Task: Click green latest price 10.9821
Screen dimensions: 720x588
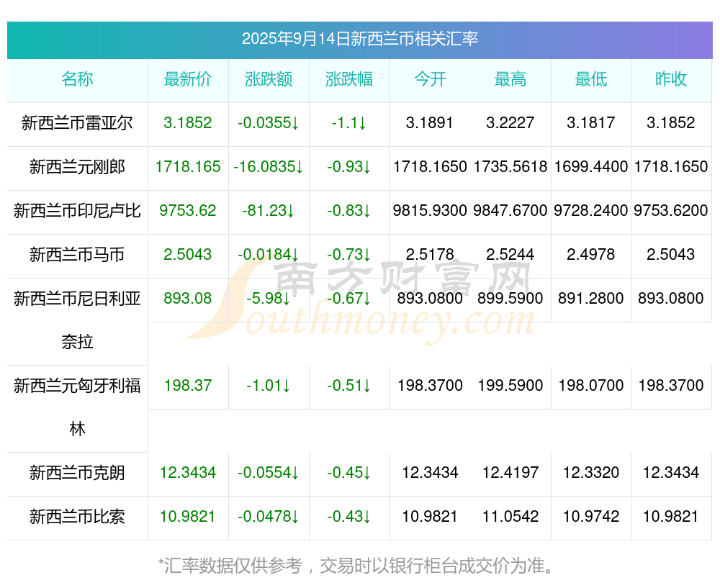Action: (x=188, y=517)
